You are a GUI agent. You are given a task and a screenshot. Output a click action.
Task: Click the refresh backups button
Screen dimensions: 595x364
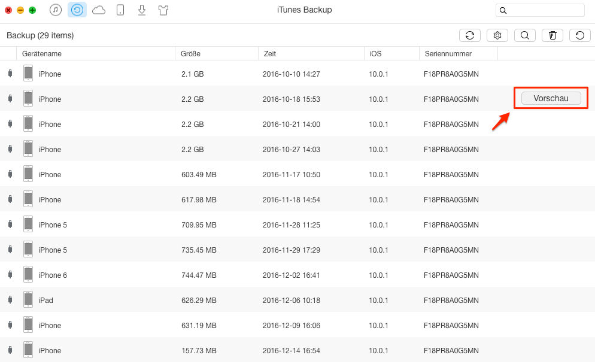pyautogui.click(x=470, y=35)
